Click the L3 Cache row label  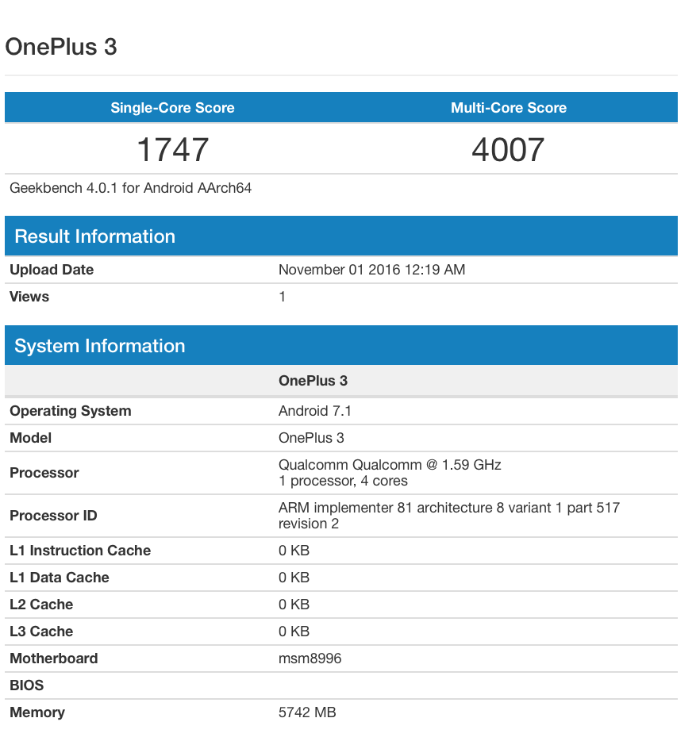[x=41, y=632]
